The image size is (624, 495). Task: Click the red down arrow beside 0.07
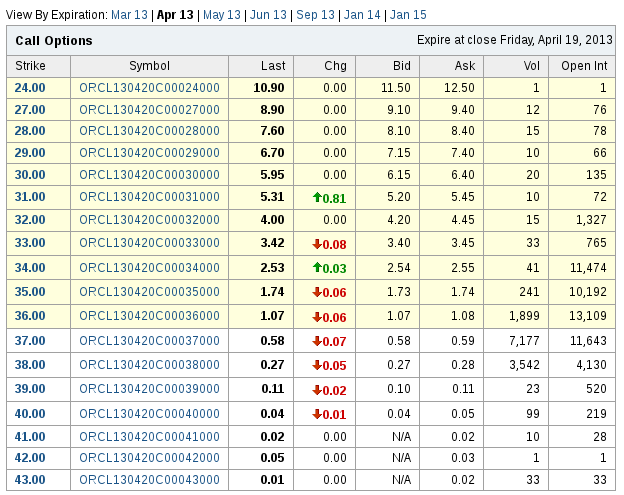317,341
